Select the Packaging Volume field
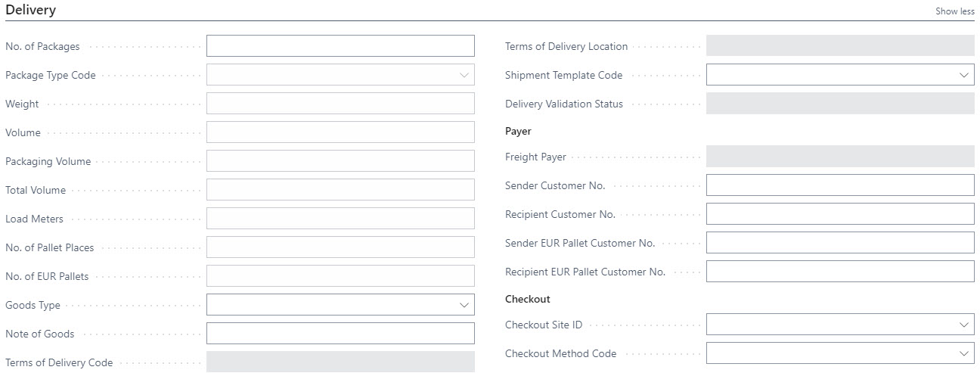This screenshot has width=980, height=373. coord(340,161)
